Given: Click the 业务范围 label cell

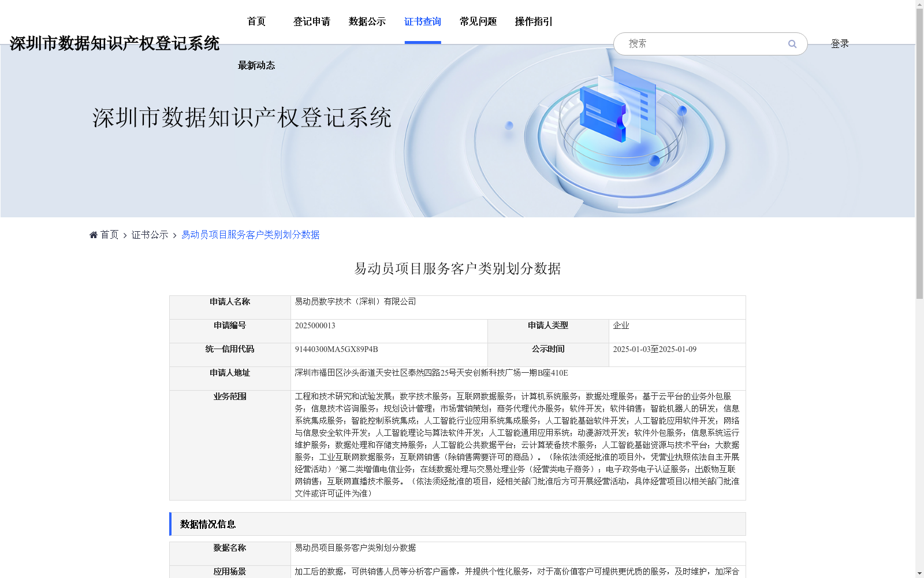Looking at the screenshot, I should coord(230,445).
